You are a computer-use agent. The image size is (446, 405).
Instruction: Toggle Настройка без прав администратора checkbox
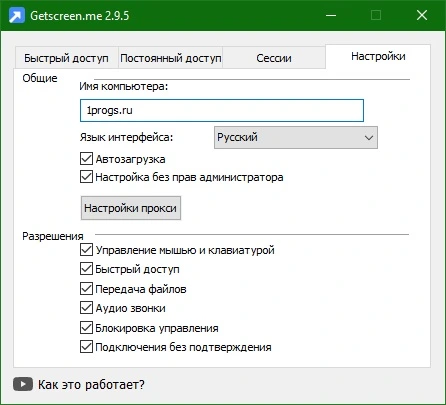click(86, 177)
